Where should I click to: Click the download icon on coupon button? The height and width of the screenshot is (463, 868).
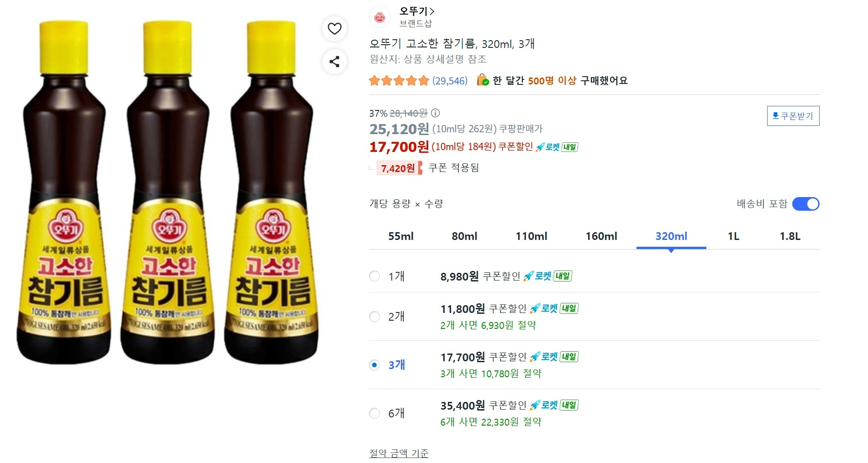click(x=775, y=115)
